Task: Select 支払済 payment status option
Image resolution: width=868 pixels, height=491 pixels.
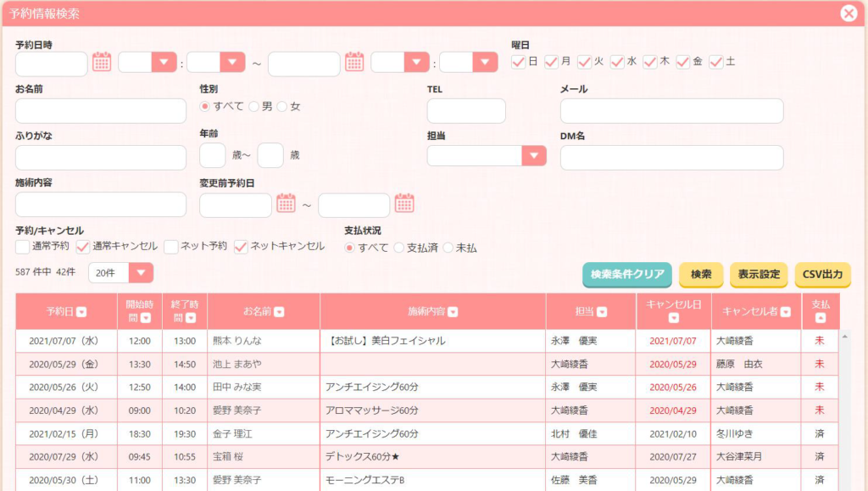Action: tap(398, 248)
